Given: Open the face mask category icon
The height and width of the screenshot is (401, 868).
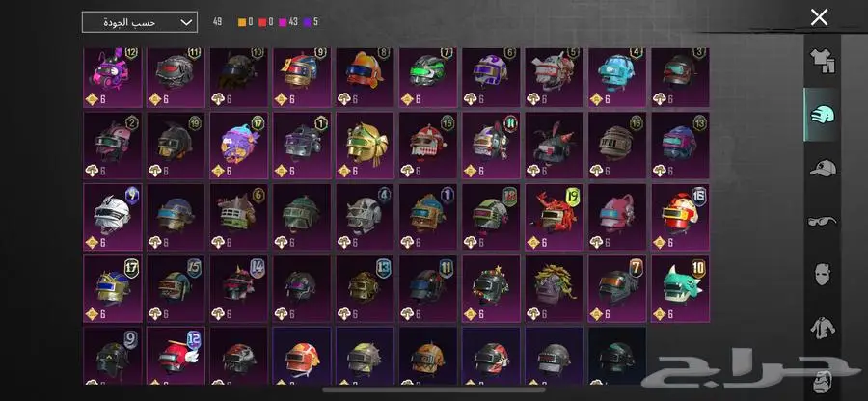Looking at the screenshot, I should pyautogui.click(x=822, y=274).
